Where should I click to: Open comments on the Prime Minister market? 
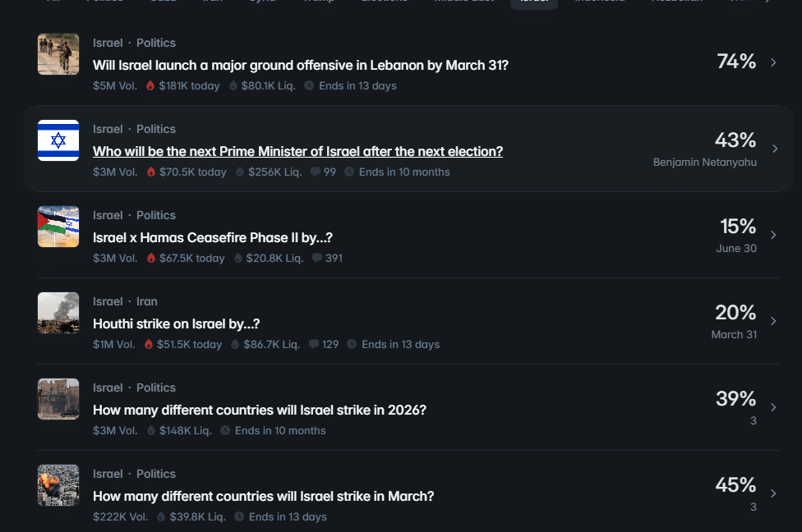[x=316, y=172]
